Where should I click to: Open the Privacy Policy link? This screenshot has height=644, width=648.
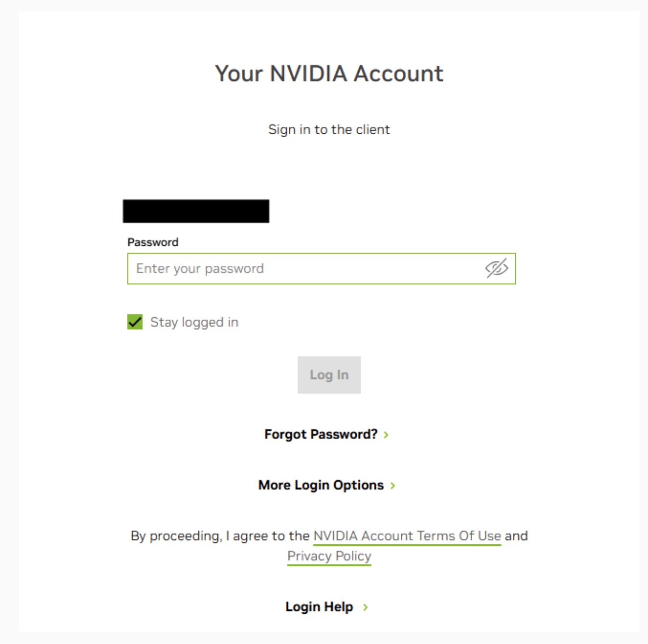pos(329,556)
